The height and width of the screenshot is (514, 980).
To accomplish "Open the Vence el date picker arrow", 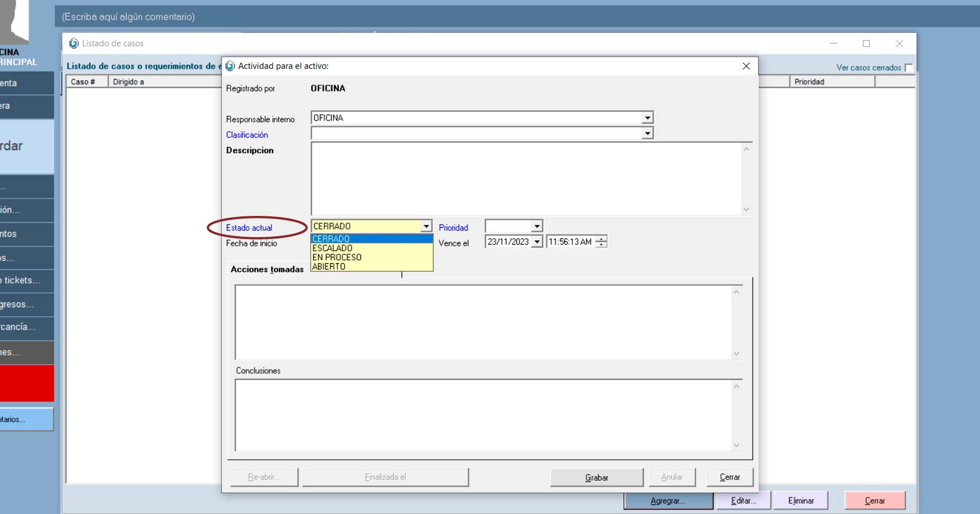I will [537, 242].
